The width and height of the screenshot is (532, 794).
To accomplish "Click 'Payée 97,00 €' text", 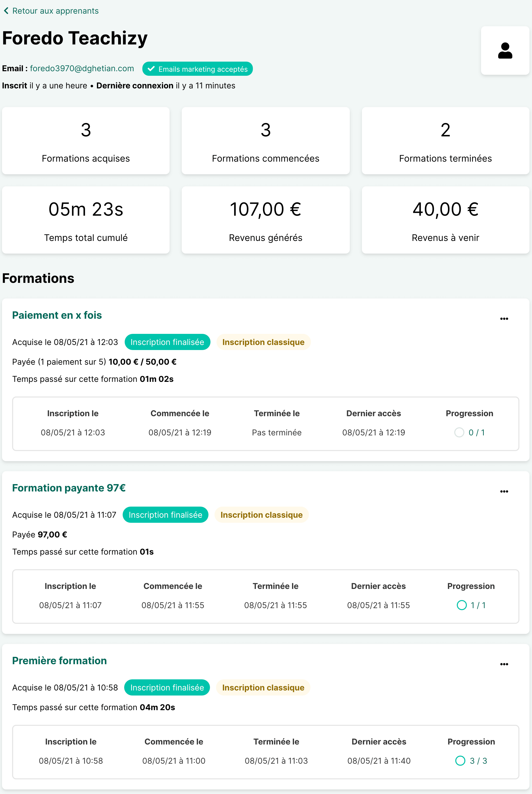I will 40,535.
